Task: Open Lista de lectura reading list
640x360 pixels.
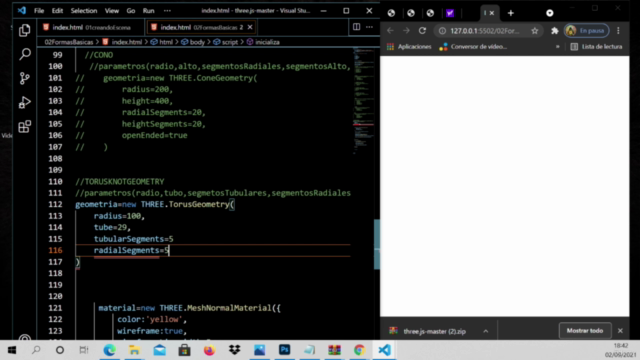Action: 596,47
